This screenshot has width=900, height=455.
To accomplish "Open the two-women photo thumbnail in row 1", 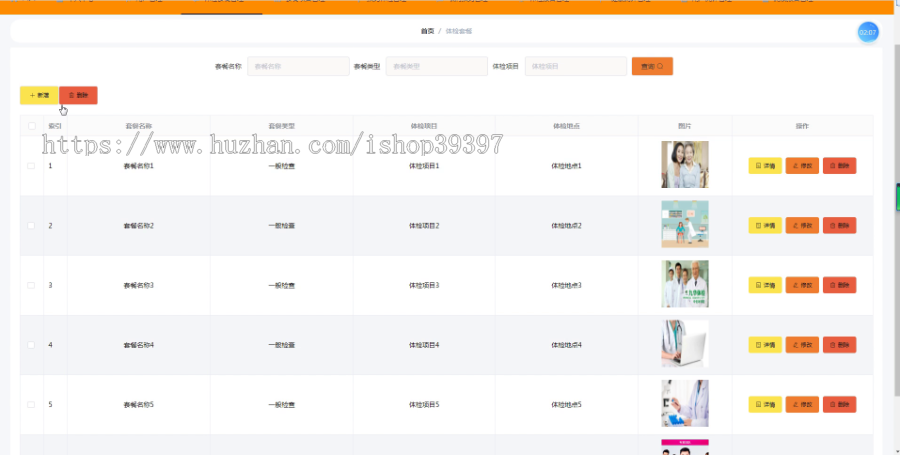I will [x=685, y=165].
